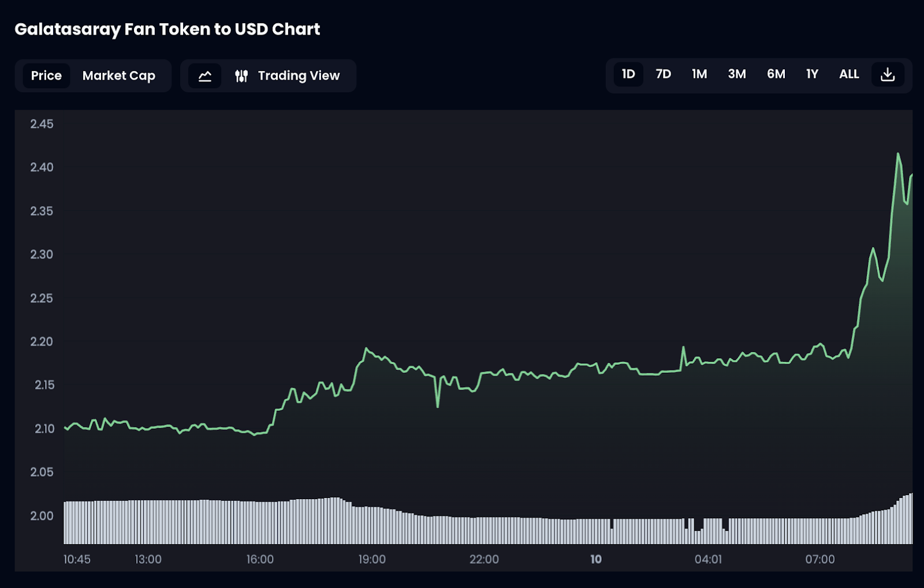Click the 19:00 time axis label
The width and height of the screenshot is (924, 588).
tap(372, 559)
